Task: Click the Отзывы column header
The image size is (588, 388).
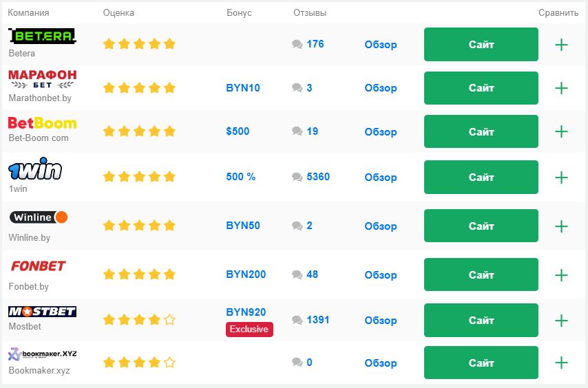Action: click(x=310, y=13)
